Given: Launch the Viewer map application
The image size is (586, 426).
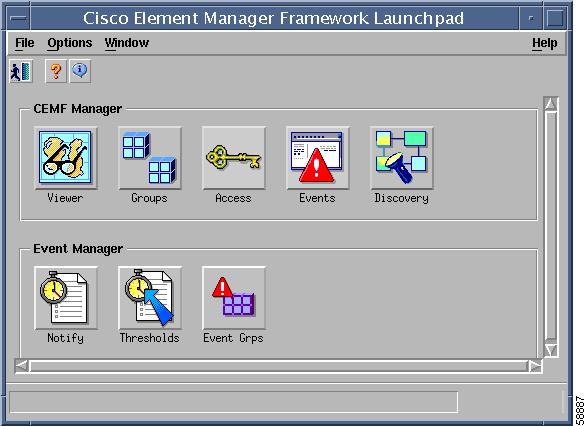Looking at the screenshot, I should click(x=65, y=158).
